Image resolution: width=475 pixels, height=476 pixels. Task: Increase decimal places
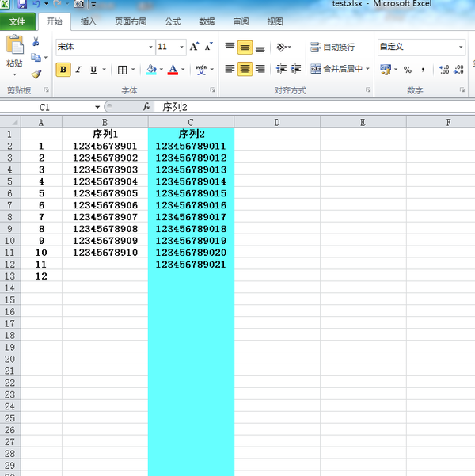click(444, 70)
